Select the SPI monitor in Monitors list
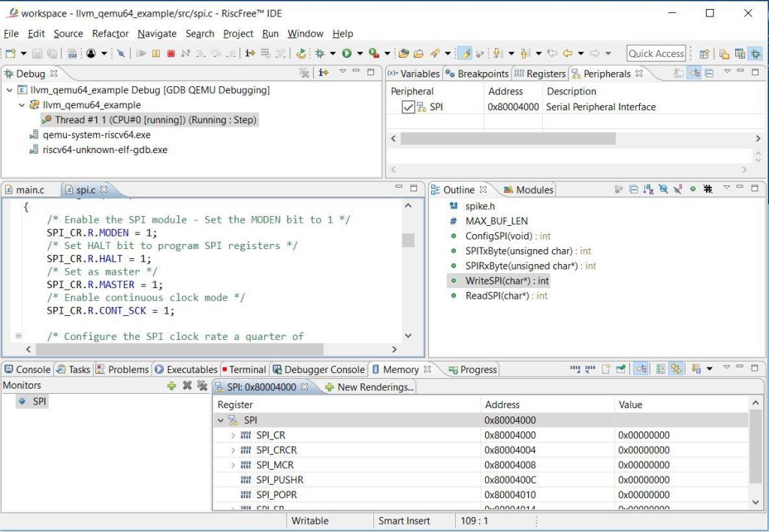 (32, 401)
